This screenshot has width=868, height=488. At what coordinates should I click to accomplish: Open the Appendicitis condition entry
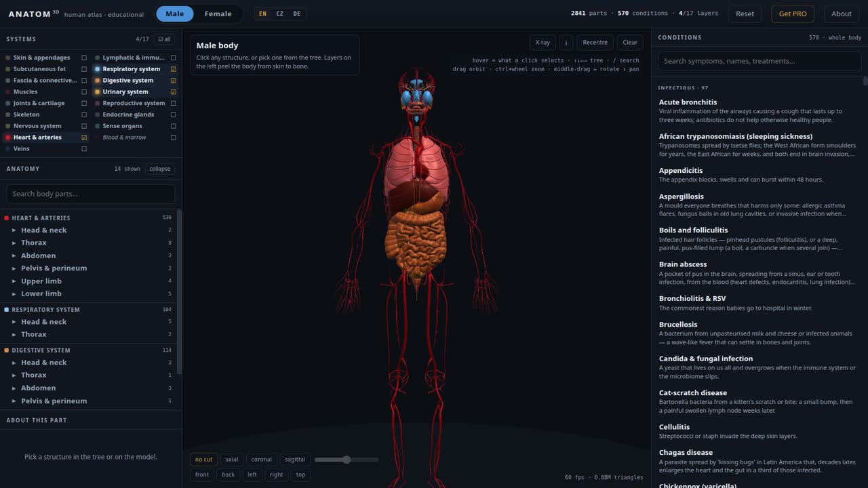pyautogui.click(x=757, y=175)
